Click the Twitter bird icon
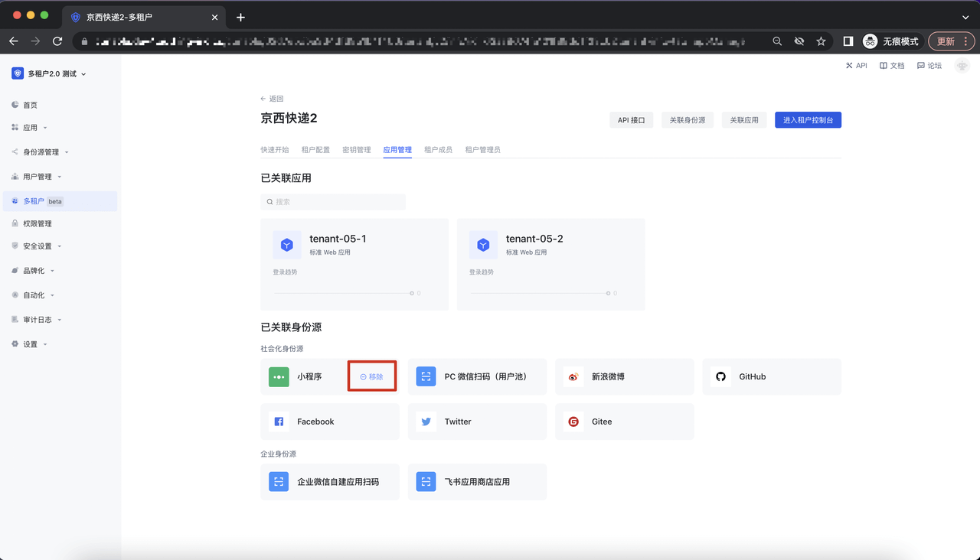Screen dimensions: 980x560 click(426, 422)
